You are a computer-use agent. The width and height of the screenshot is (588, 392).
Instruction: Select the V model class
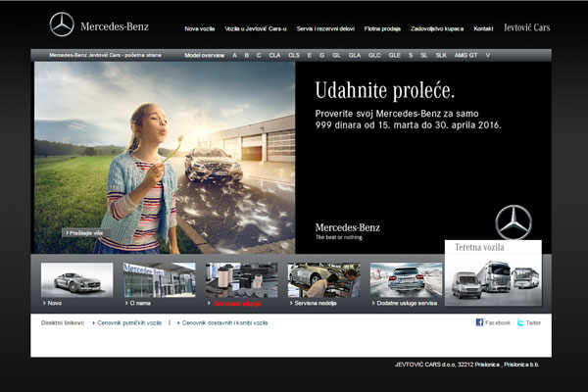tap(487, 56)
